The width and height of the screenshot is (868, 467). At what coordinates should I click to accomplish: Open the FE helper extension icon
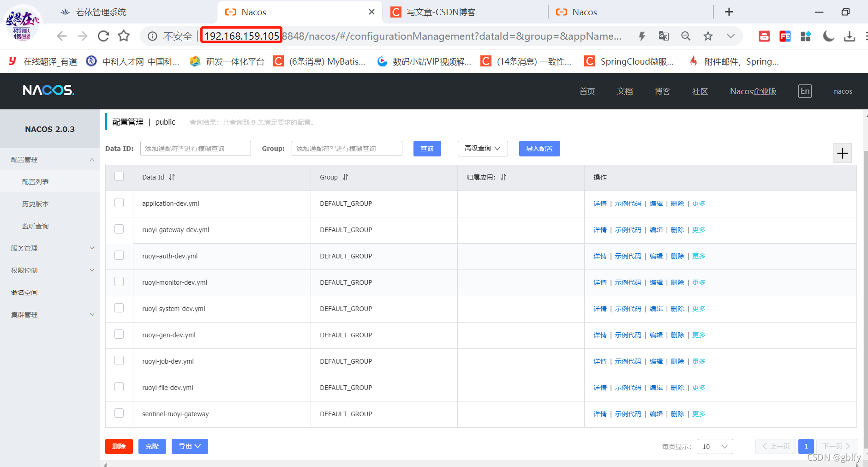[x=785, y=36]
